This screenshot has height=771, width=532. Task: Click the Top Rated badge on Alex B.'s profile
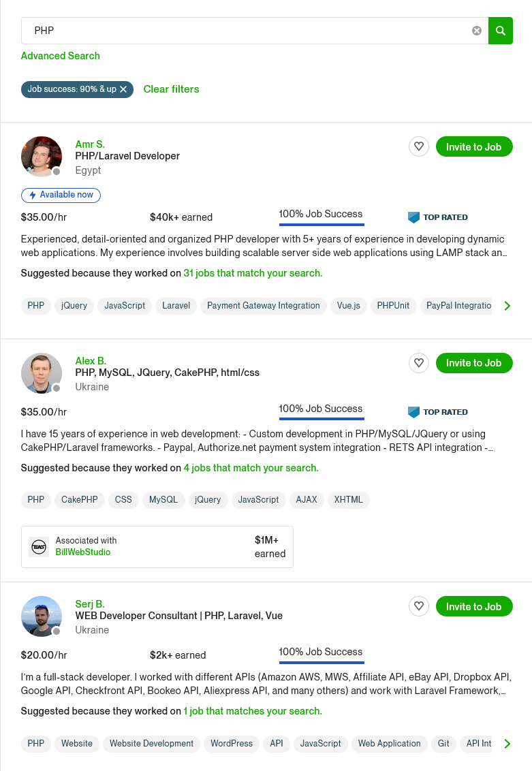(x=438, y=412)
